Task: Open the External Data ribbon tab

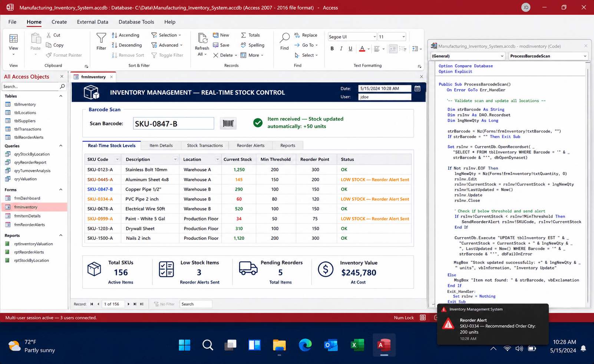Action: 93,22
